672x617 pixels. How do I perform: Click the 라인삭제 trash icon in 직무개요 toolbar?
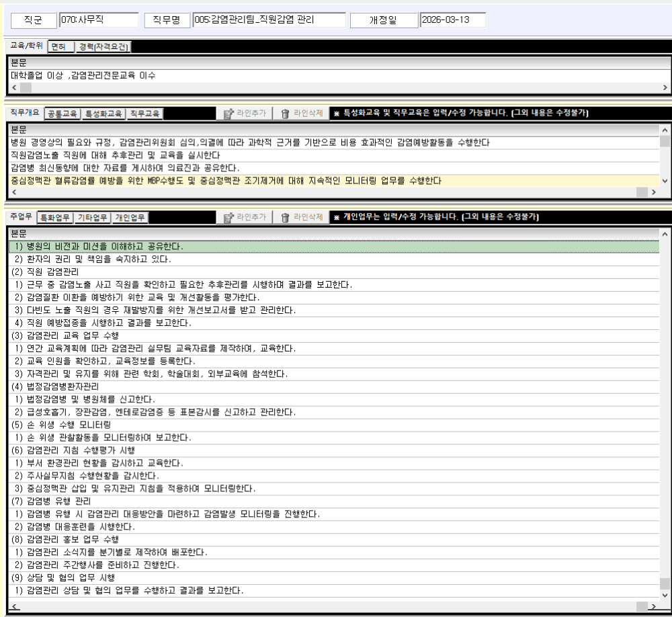coord(285,114)
